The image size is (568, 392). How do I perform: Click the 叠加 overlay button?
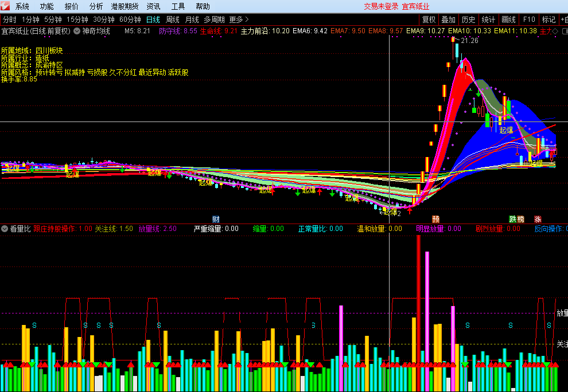coord(449,19)
